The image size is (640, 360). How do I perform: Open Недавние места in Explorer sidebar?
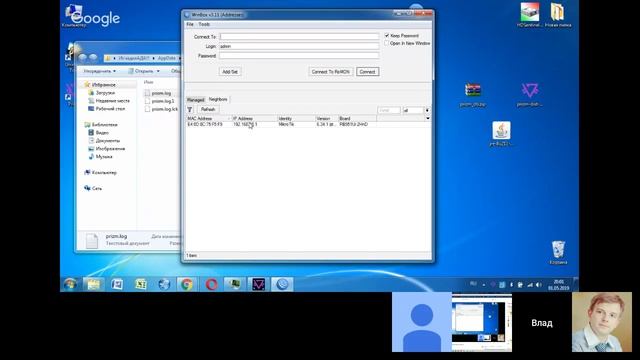point(113,101)
